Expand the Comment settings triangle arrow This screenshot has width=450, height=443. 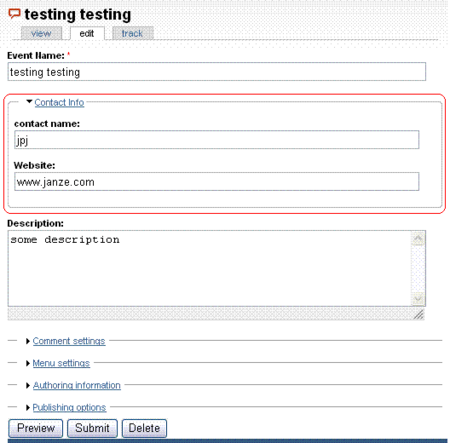[28, 341]
